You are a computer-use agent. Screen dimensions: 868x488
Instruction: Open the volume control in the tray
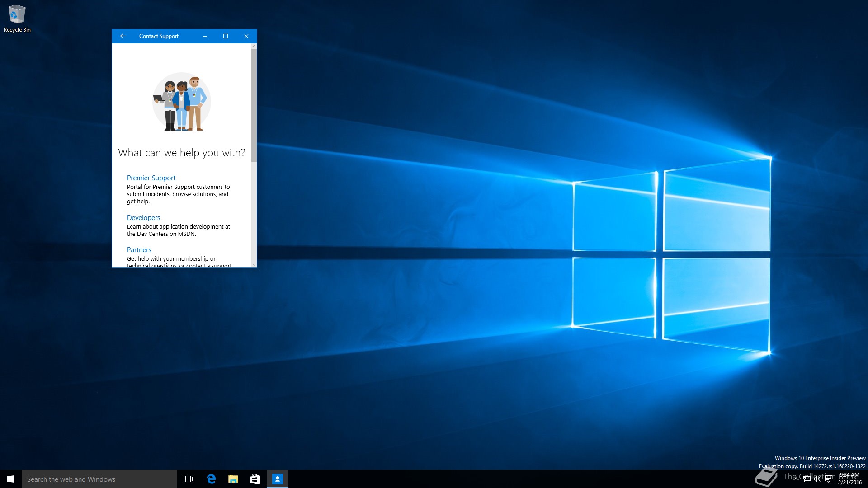(x=817, y=479)
